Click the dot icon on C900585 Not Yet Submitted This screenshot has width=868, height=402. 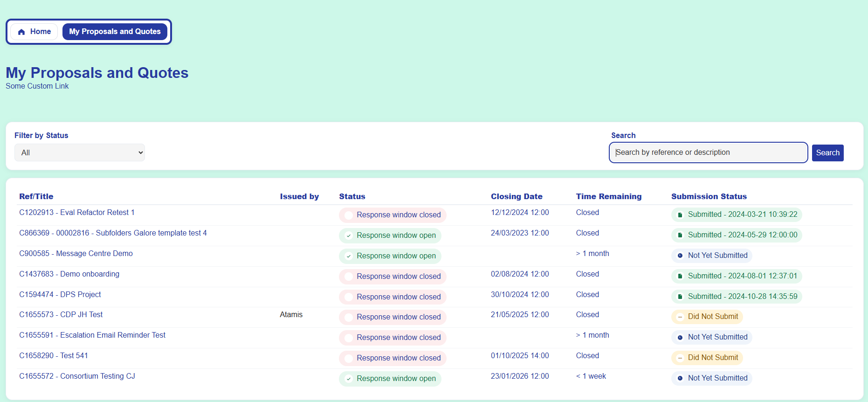click(680, 256)
